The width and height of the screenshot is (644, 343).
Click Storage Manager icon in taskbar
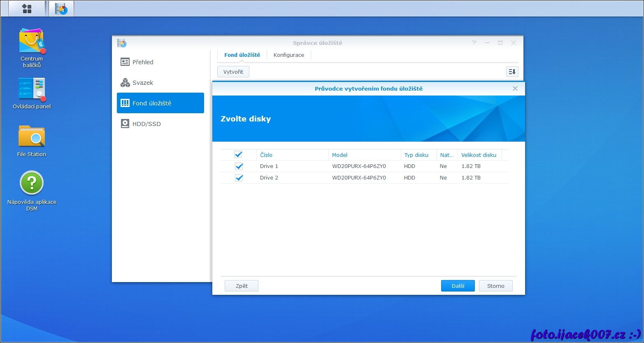tap(61, 9)
